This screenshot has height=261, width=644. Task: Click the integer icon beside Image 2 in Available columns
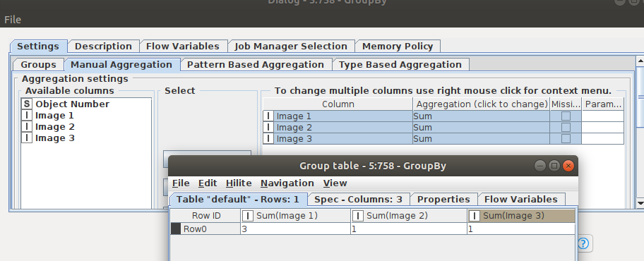click(27, 127)
